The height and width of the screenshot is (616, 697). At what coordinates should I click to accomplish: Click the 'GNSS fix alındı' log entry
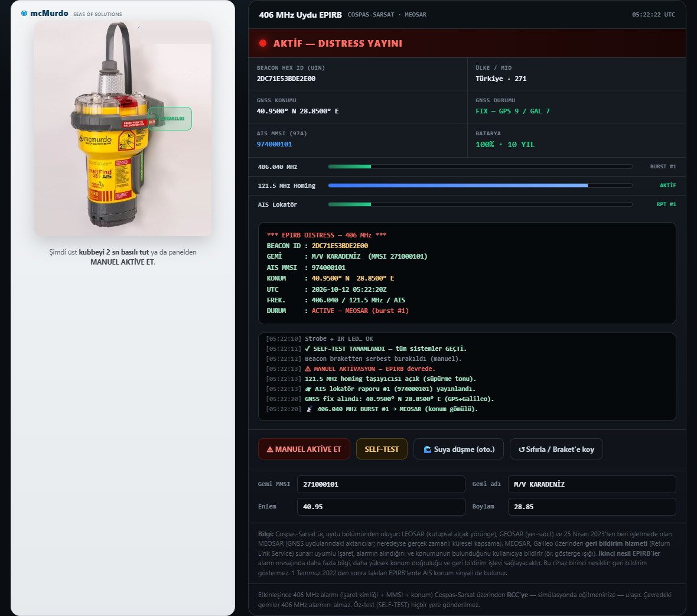380,399
